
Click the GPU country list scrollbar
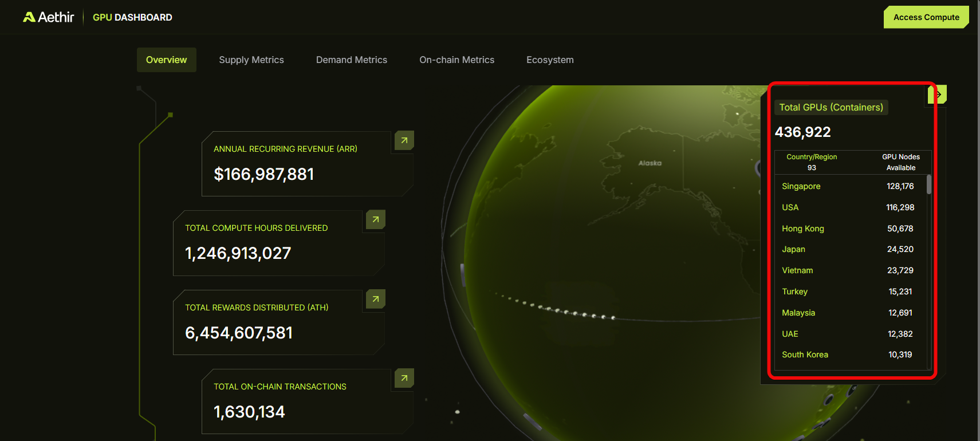[928, 185]
